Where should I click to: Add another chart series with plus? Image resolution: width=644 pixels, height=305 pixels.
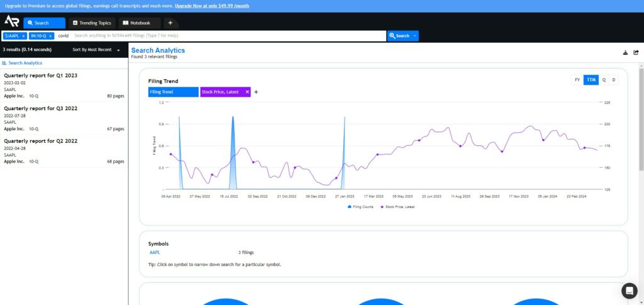256,92
